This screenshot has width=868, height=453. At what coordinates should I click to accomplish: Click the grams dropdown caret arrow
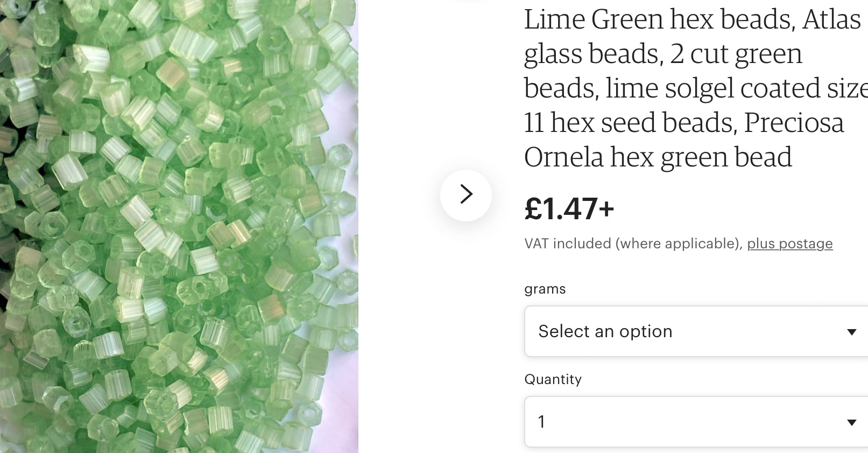pyautogui.click(x=851, y=332)
